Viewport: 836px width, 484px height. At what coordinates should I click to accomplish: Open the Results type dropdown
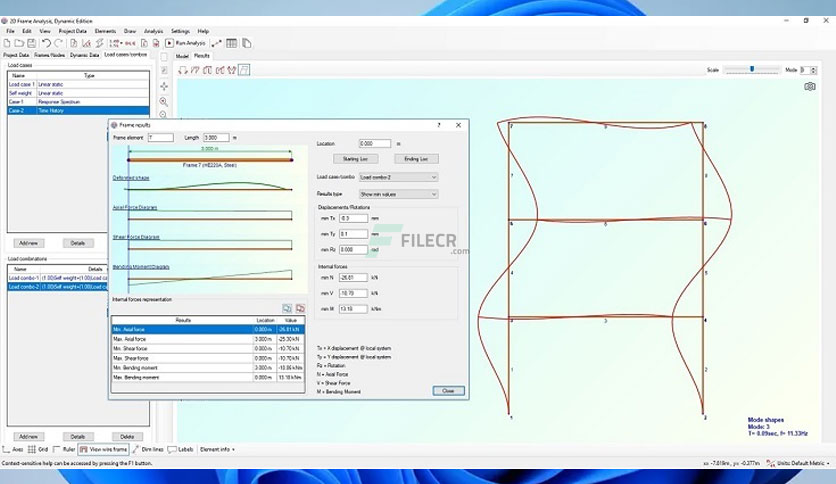click(x=398, y=194)
